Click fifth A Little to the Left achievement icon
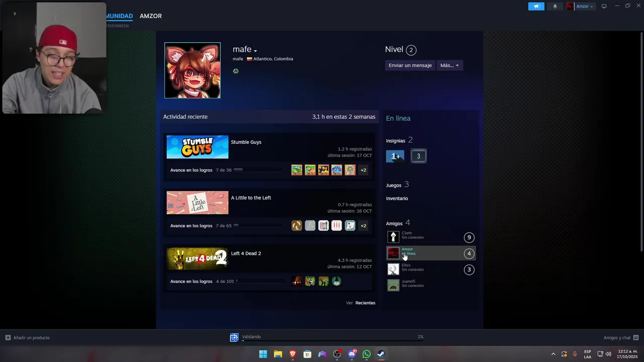 pos(350,226)
